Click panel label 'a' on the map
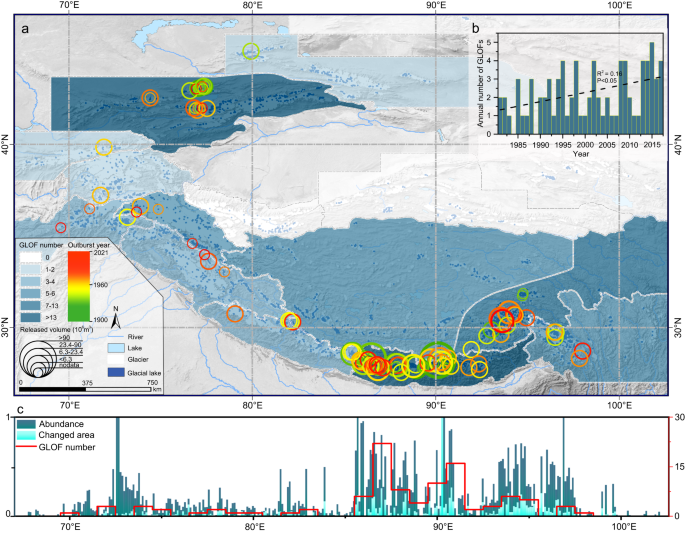 coord(25,29)
